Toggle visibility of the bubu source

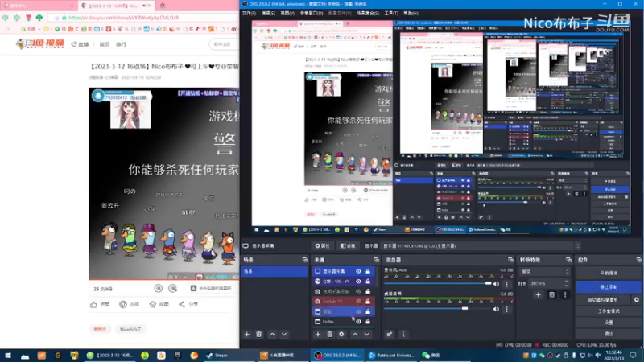point(358,321)
